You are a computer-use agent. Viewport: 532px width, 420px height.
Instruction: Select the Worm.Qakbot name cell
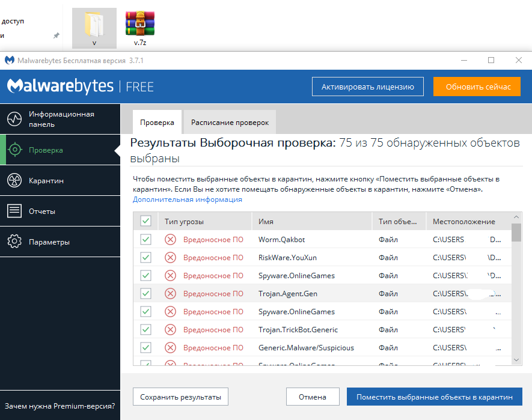(x=281, y=240)
